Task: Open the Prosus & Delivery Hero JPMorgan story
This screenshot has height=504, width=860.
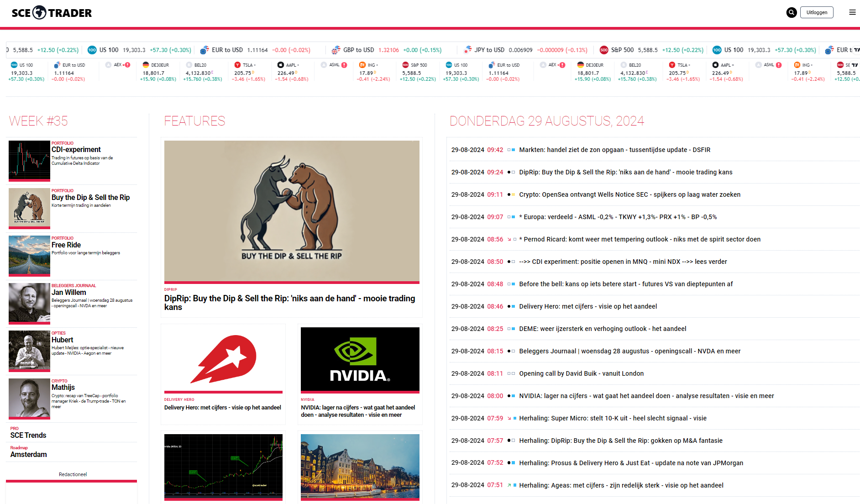Action: (631, 463)
